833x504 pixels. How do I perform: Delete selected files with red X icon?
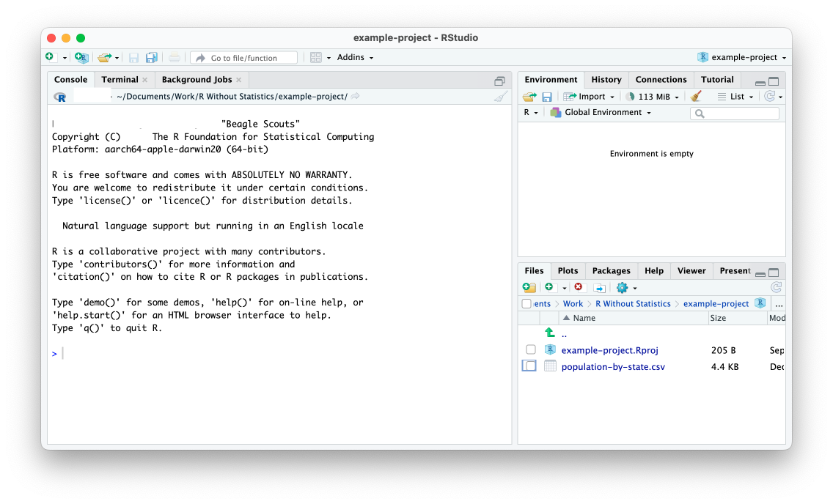tap(579, 287)
